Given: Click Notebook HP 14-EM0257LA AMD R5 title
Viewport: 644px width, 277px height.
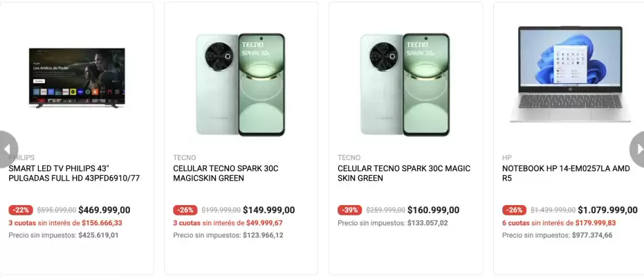Looking at the screenshot, I should point(566,173).
